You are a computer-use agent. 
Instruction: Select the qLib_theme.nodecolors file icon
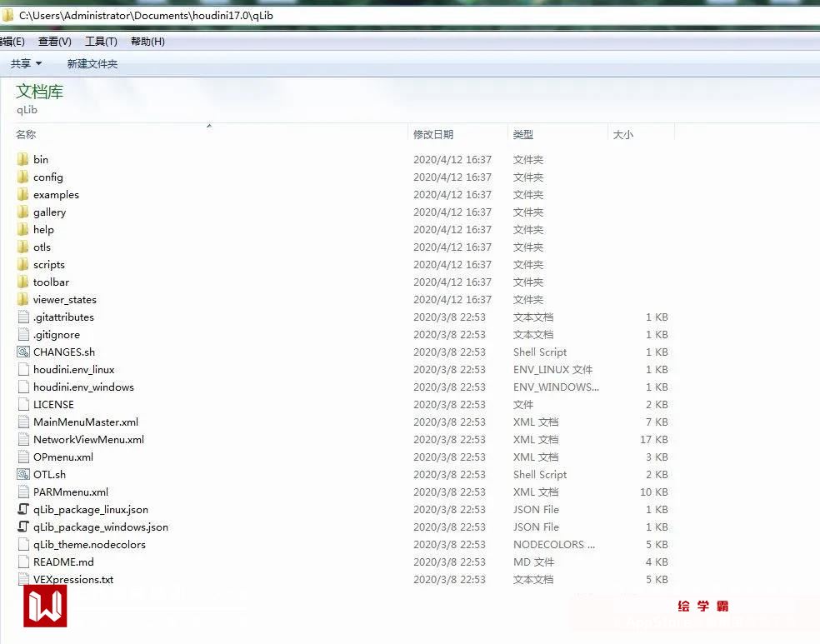point(23,545)
